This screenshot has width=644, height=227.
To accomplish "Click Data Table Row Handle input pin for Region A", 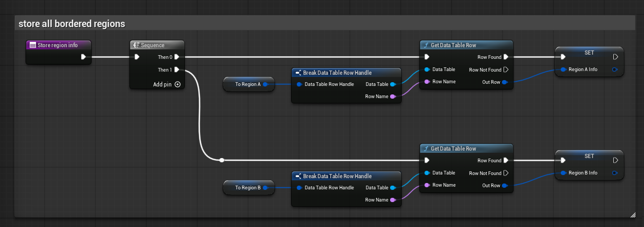I will click(299, 84).
